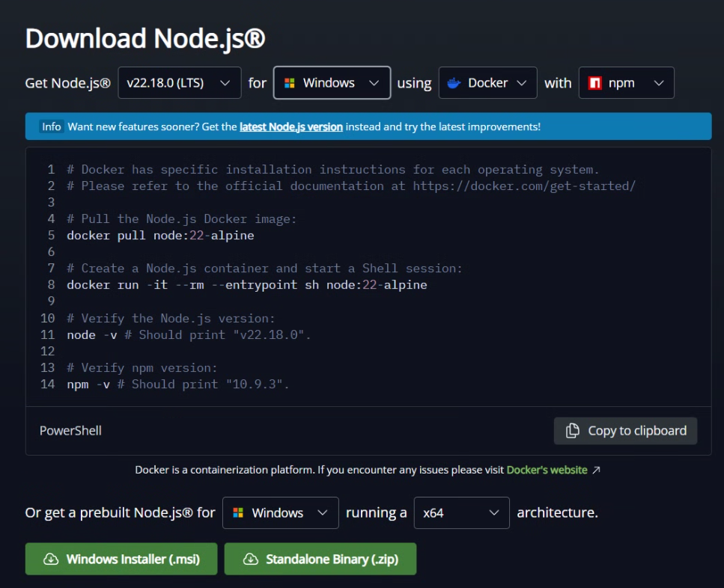Click the Windows logo in the prebuilt selector
This screenshot has height=588, width=724.
pyautogui.click(x=238, y=513)
